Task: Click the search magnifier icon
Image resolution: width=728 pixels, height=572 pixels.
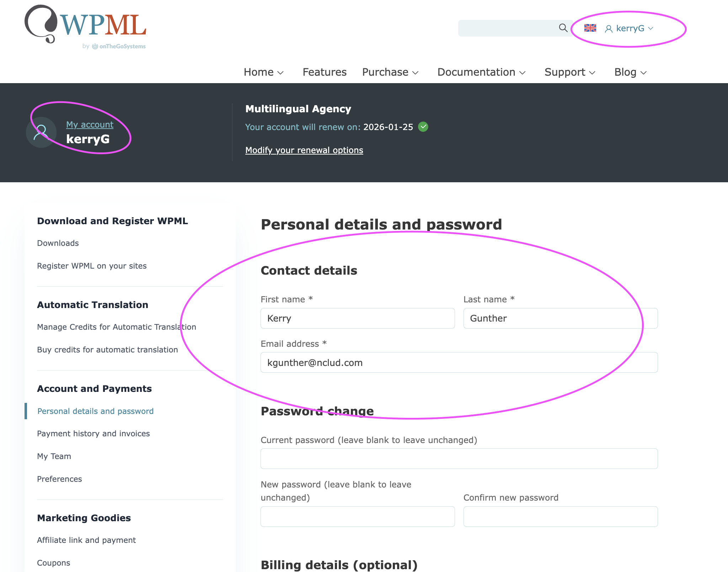Action: 563,28
